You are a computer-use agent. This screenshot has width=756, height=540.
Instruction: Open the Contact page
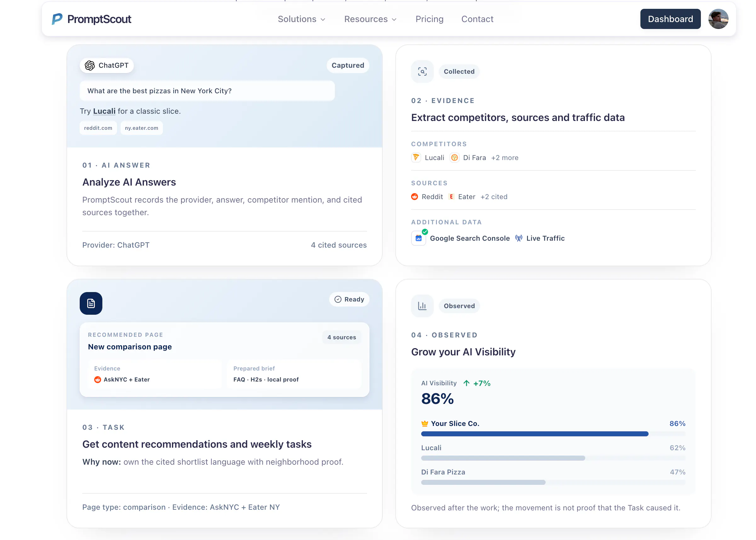[x=477, y=19]
